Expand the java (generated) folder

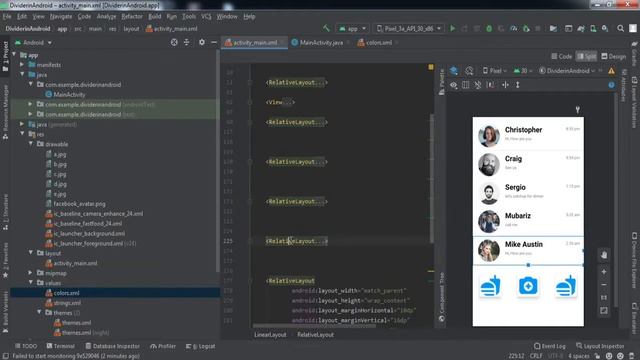click(22, 124)
